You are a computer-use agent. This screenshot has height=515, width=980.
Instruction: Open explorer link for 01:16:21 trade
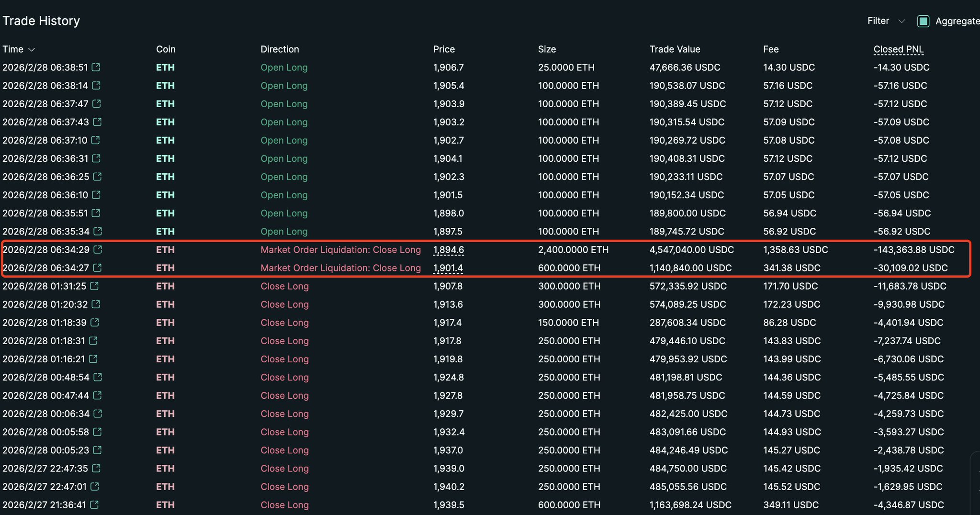pyautogui.click(x=93, y=358)
